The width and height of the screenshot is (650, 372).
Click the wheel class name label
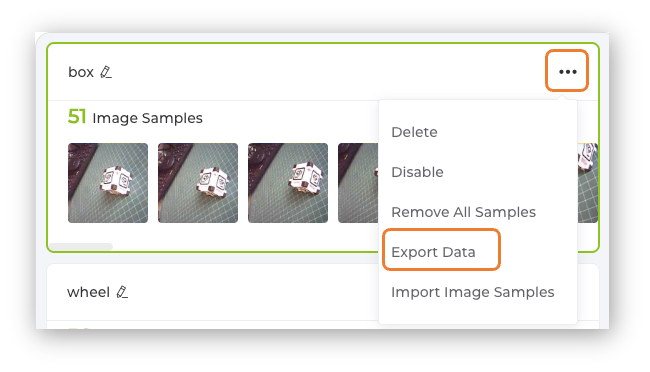pyautogui.click(x=88, y=292)
